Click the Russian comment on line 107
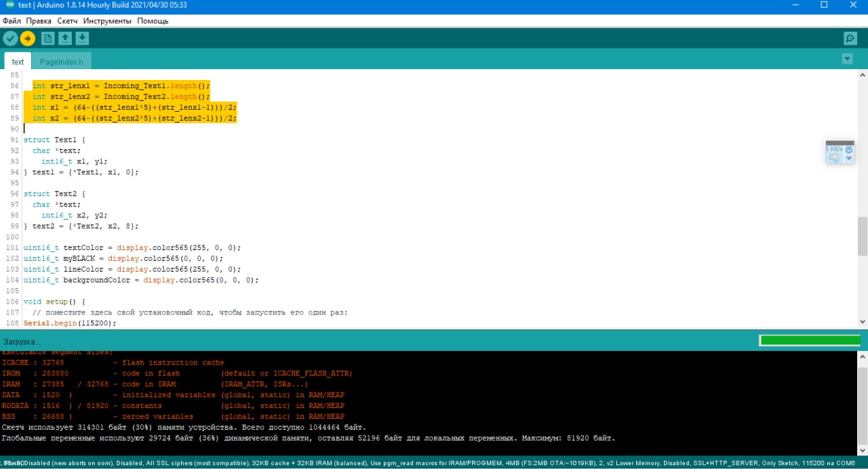The image size is (868, 469). coord(190,312)
